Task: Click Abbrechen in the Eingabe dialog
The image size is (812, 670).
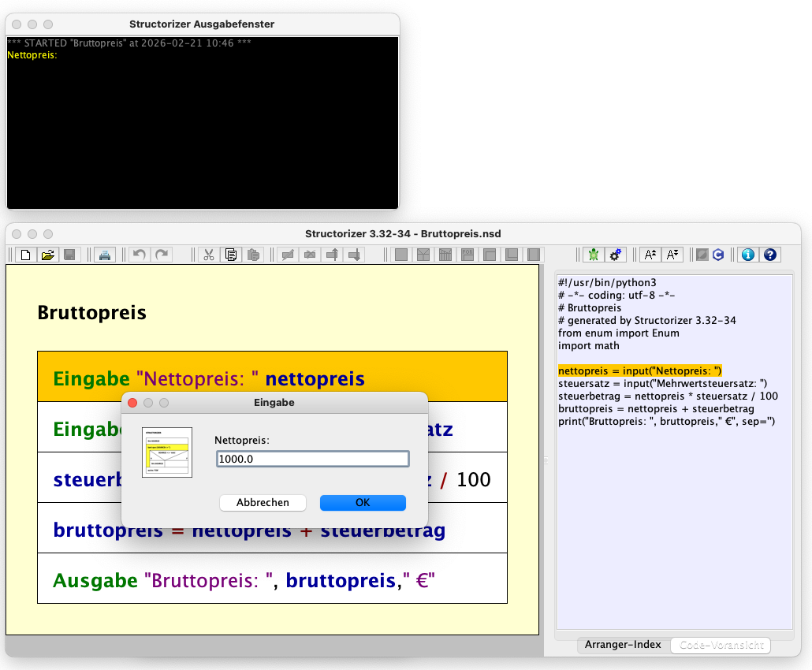Action: coord(263,503)
